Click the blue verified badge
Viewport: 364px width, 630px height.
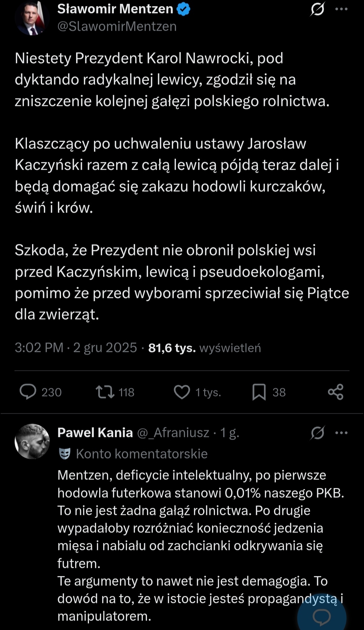click(183, 9)
